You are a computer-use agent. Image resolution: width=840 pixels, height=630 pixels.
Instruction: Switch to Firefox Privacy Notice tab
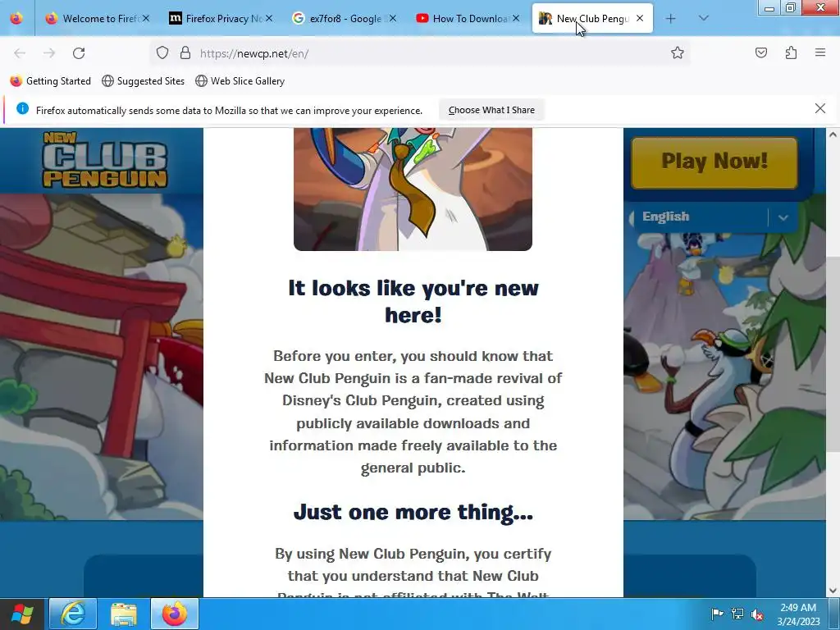click(x=220, y=18)
